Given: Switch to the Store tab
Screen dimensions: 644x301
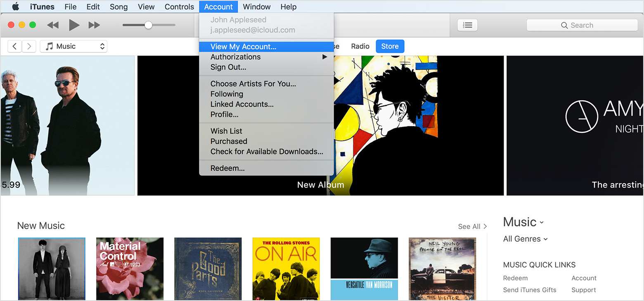Looking at the screenshot, I should coord(390,46).
